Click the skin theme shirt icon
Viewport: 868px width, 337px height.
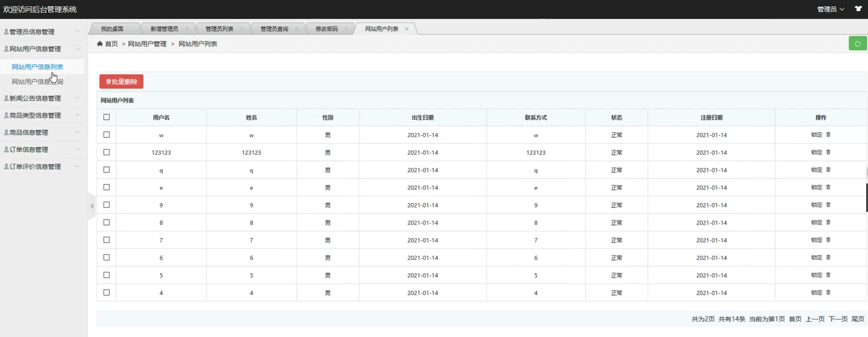click(858, 9)
